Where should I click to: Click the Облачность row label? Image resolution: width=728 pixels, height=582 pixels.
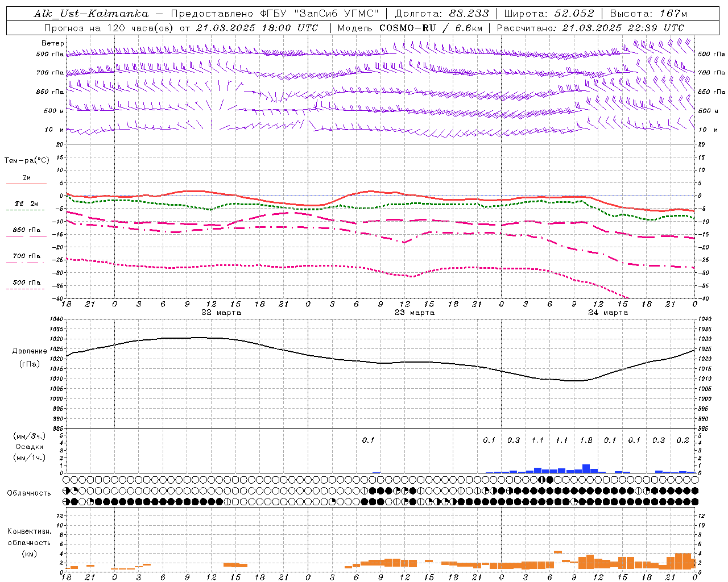point(29,493)
